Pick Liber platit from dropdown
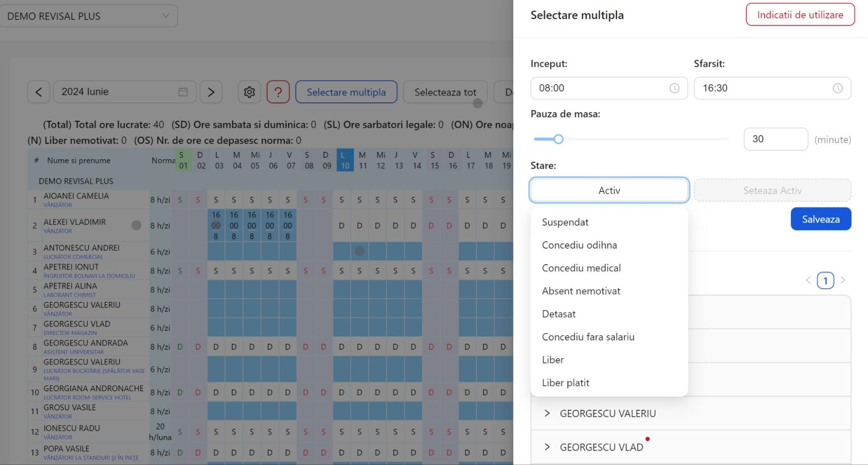 [x=565, y=383]
